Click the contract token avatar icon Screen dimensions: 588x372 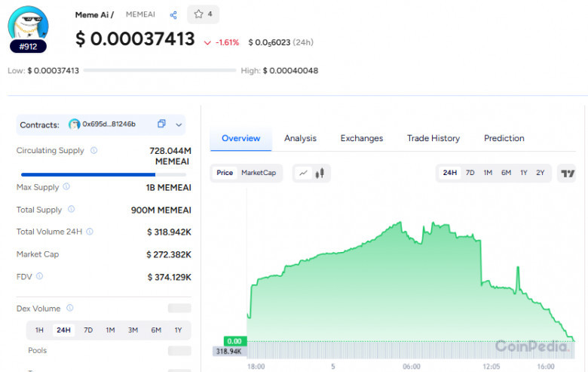coord(74,125)
